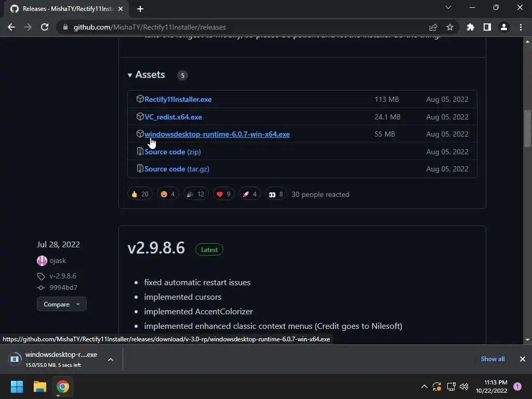Open the network tray icon
The height and width of the screenshot is (399, 532).
(x=451, y=387)
